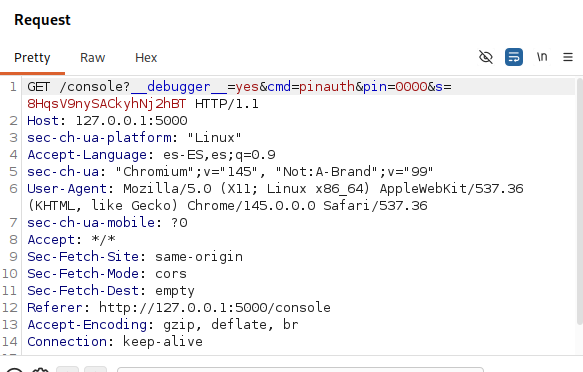
Task: Open the hamburger message editor menu
Action: click(568, 57)
